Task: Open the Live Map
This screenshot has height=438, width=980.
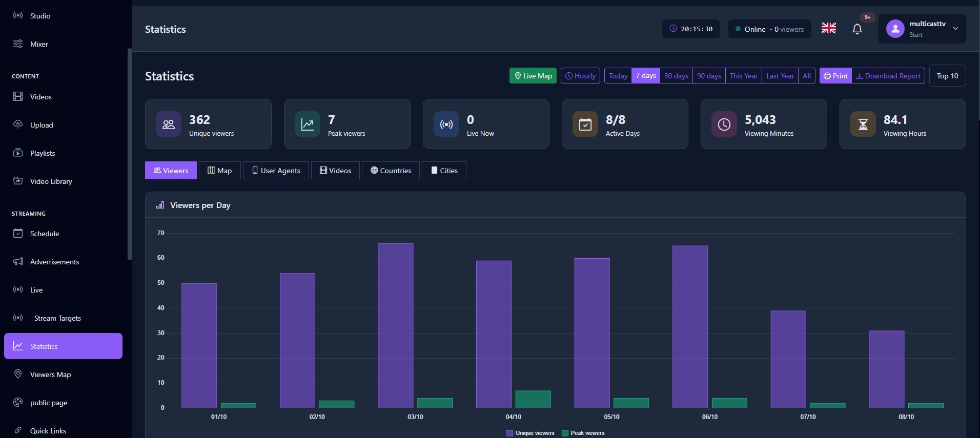Action: [x=533, y=76]
